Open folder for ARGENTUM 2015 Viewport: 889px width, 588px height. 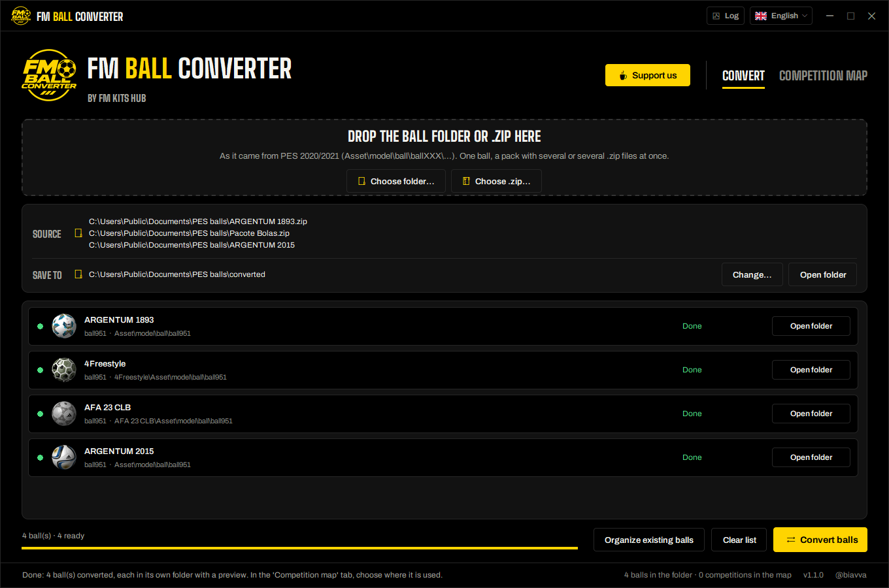(x=811, y=457)
